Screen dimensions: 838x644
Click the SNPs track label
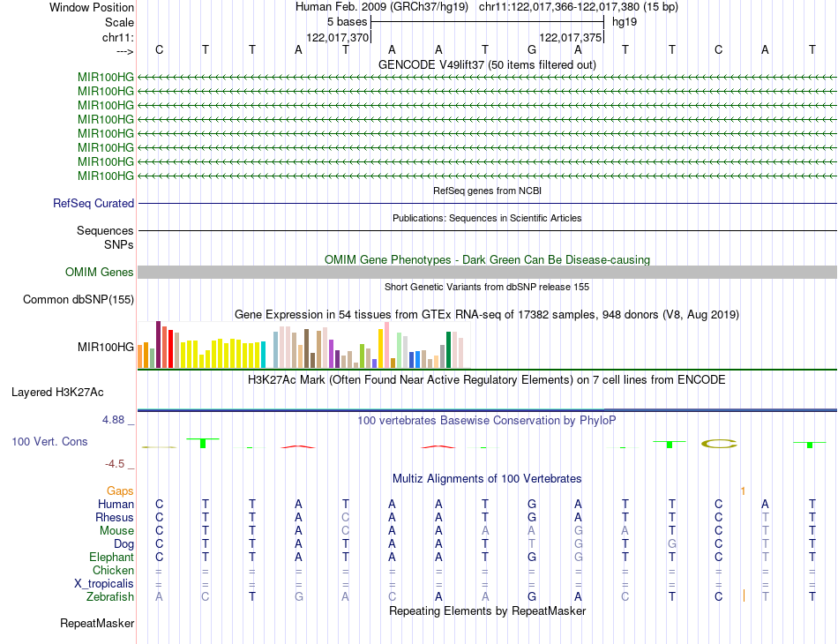(x=119, y=244)
